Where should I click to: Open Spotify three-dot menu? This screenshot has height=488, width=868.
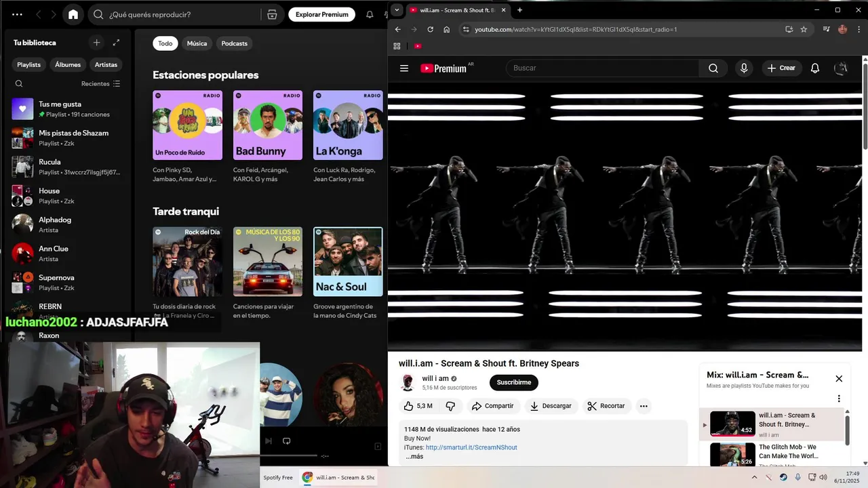click(17, 14)
